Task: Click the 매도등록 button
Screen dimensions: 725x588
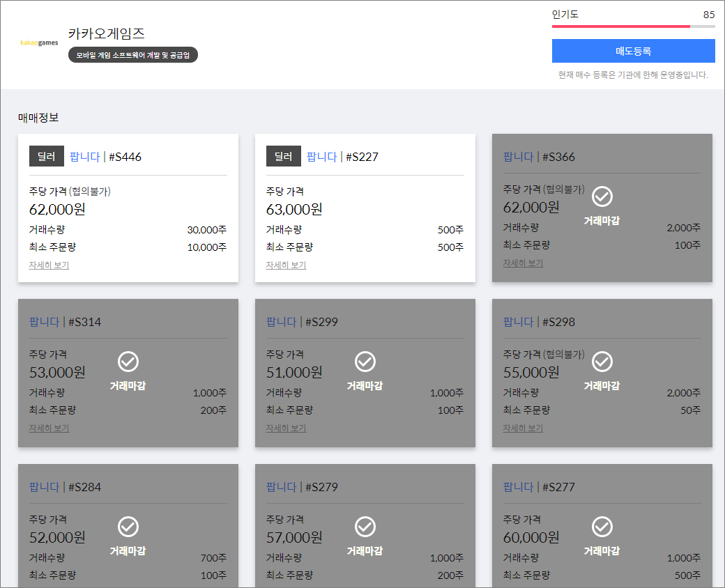Action: (x=634, y=51)
